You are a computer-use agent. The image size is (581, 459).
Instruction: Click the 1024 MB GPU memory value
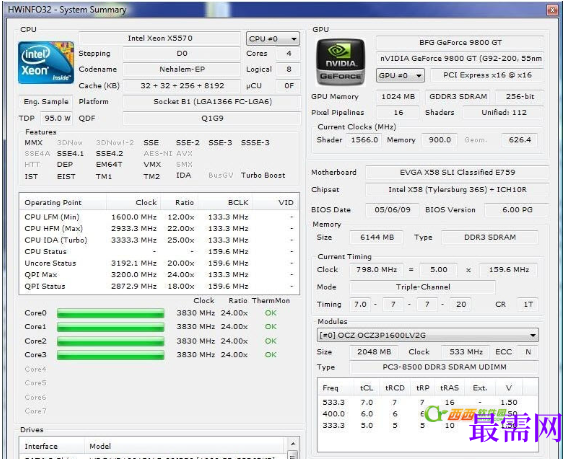pyautogui.click(x=398, y=97)
